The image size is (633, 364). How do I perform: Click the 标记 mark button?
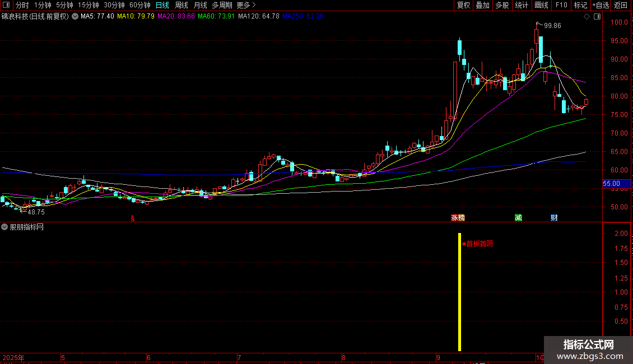pyautogui.click(x=580, y=5)
